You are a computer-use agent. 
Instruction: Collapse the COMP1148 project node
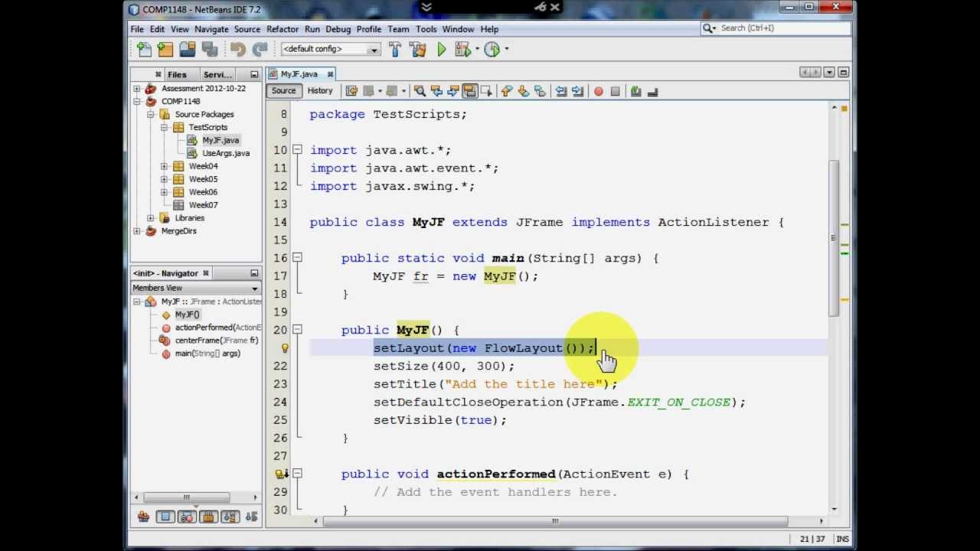pyautogui.click(x=137, y=102)
